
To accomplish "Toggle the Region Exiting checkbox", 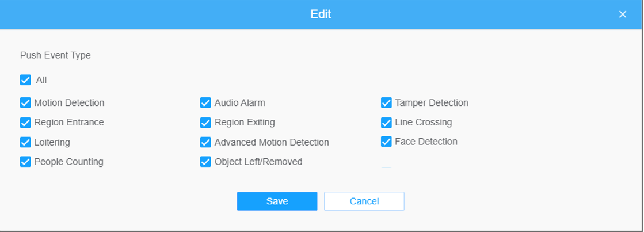I will click(x=205, y=123).
